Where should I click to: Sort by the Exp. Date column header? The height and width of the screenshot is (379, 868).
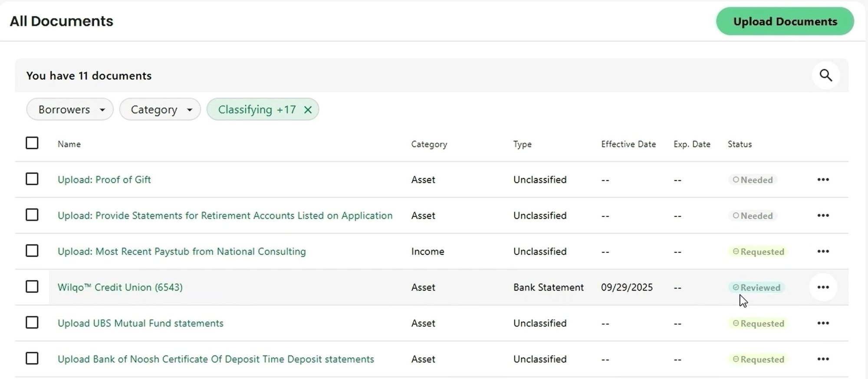[x=692, y=144]
